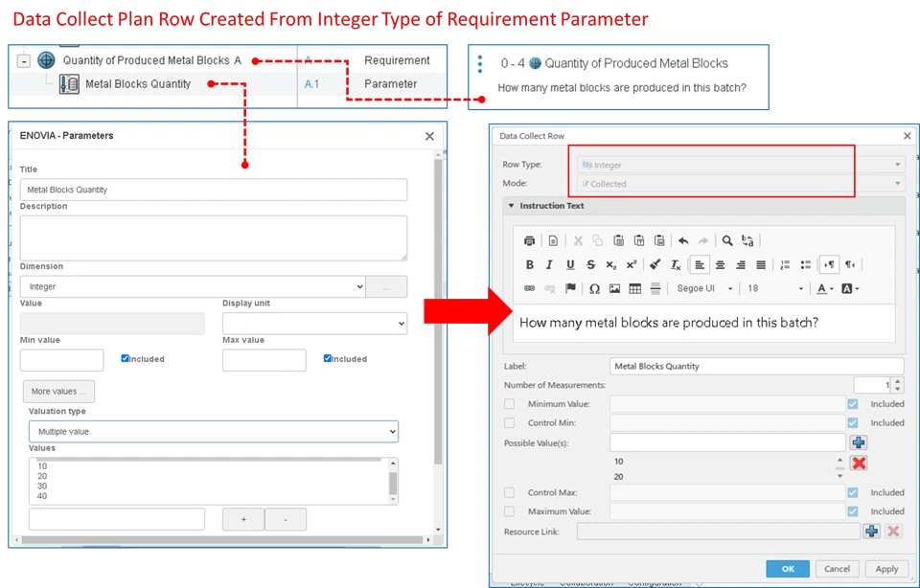Click the Copy Formatting brush icon
Viewport: 920px width, 588px height.
tap(655, 265)
